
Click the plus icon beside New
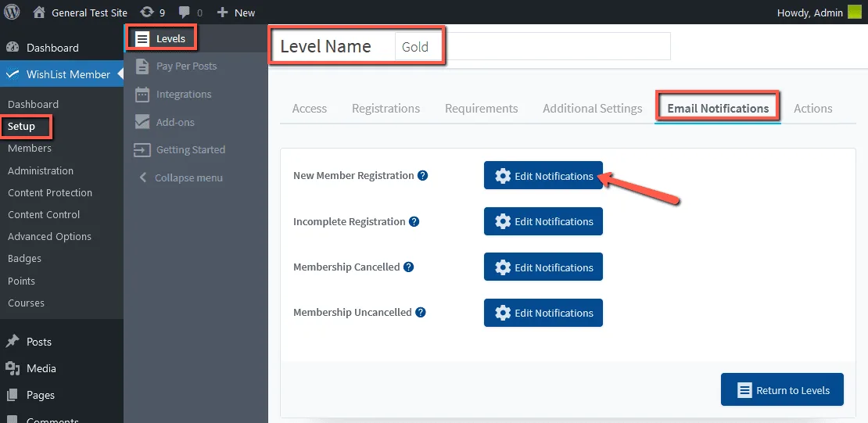pos(222,13)
